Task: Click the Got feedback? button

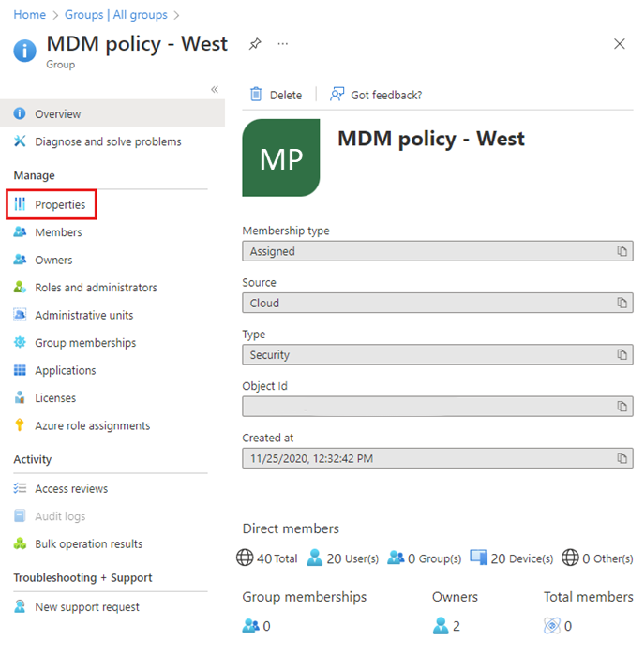Action: pos(376,95)
